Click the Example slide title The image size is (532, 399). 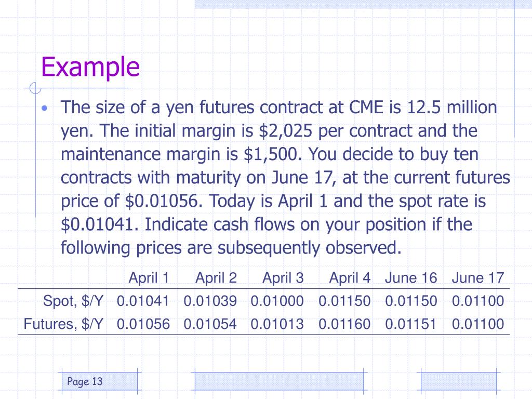coord(90,67)
